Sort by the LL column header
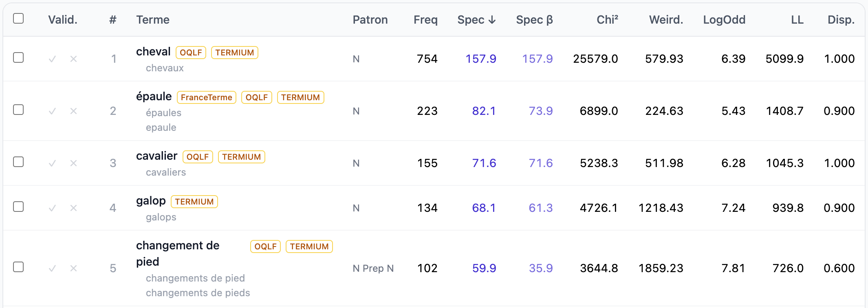This screenshot has height=308, width=868. [797, 20]
